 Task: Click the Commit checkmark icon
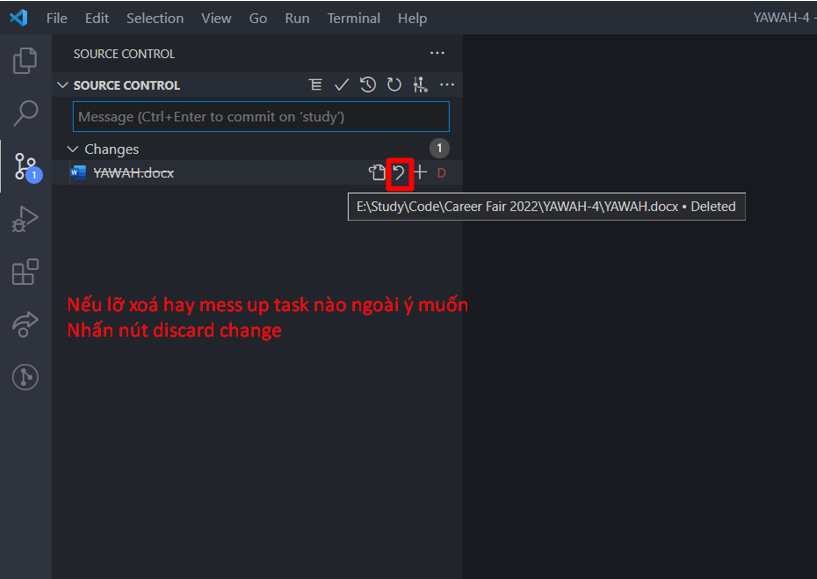(x=342, y=84)
